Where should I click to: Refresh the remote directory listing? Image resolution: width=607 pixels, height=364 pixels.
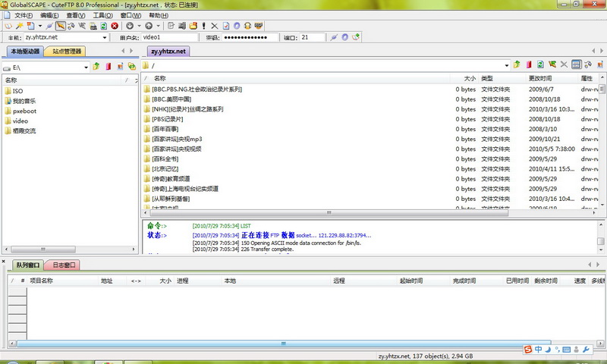click(539, 65)
